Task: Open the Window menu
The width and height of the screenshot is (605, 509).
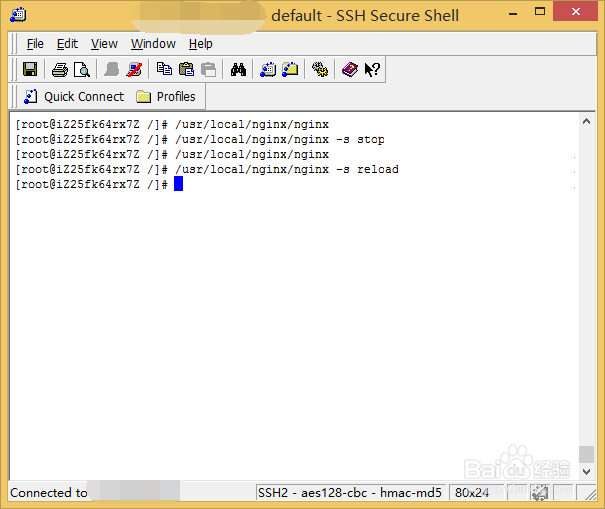Action: [153, 44]
